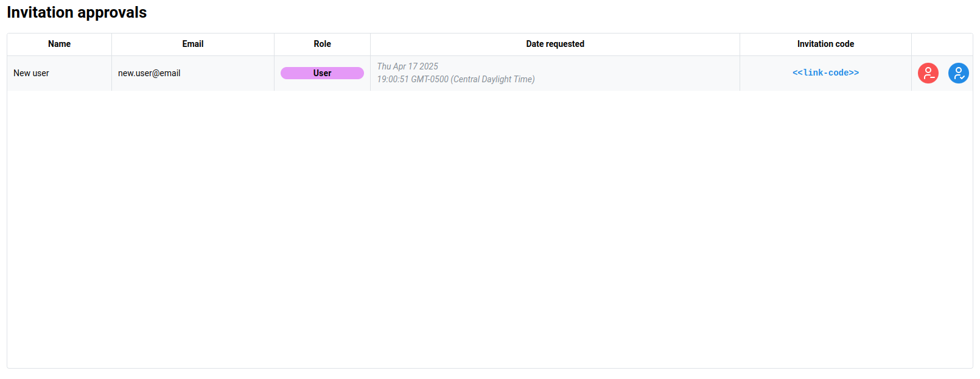Viewport: 980px width, 379px height.
Task: Click the new.user@email address cell
Action: [149, 73]
